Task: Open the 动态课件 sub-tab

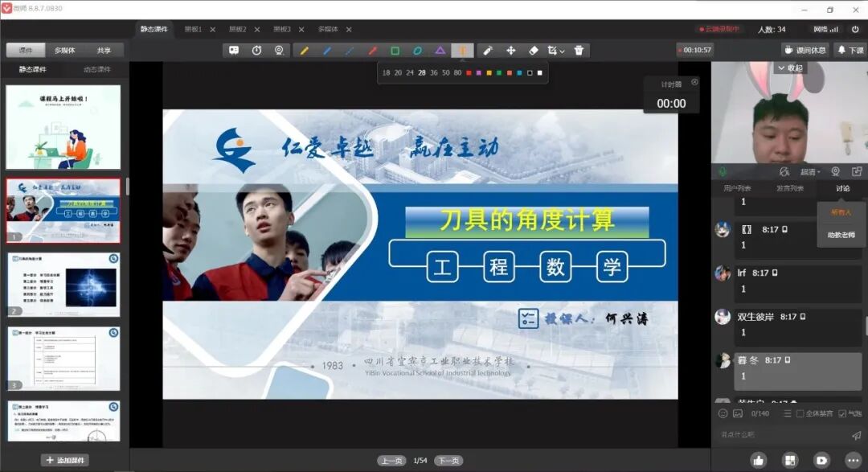Action: 97,69
